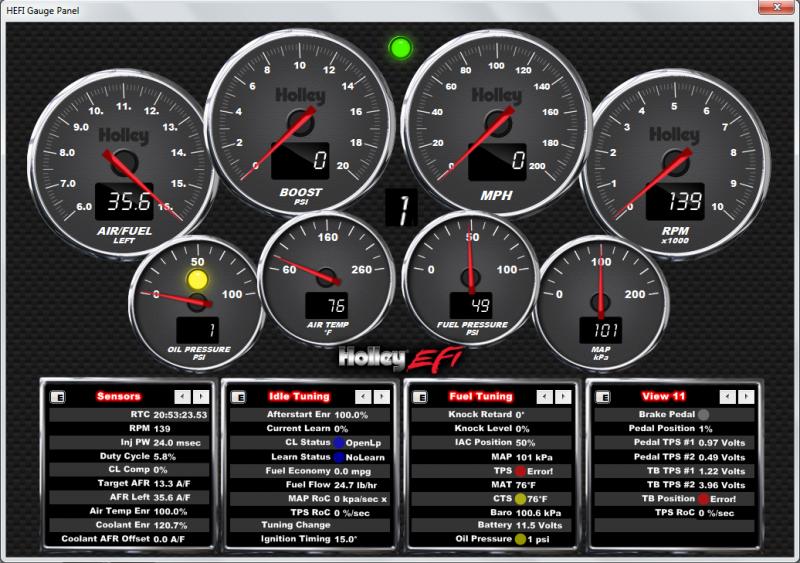Select the Fuel Economy 0.0 mpg row
This screenshot has height=563, width=800.
tap(310, 471)
